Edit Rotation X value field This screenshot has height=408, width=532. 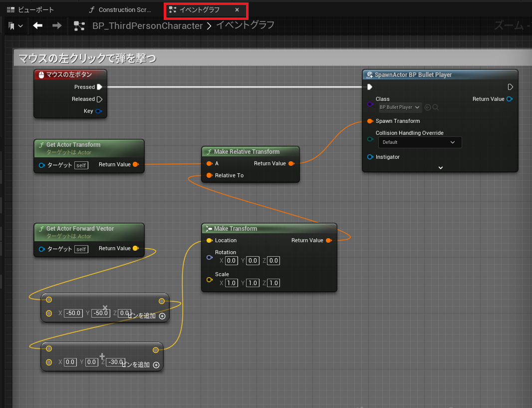pyautogui.click(x=232, y=261)
